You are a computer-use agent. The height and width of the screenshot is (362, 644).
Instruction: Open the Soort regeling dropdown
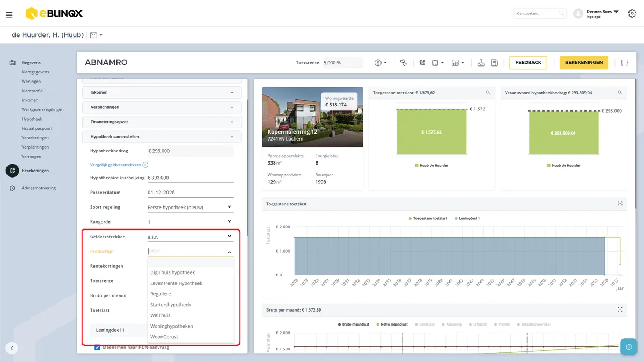[x=191, y=207]
